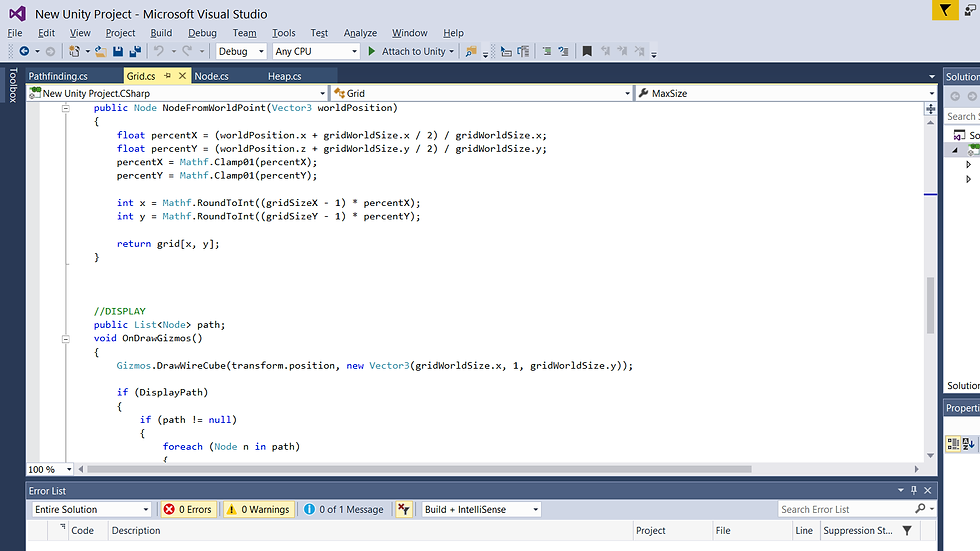Switch to the Heap.cs tab
980x551 pixels.
click(x=284, y=76)
